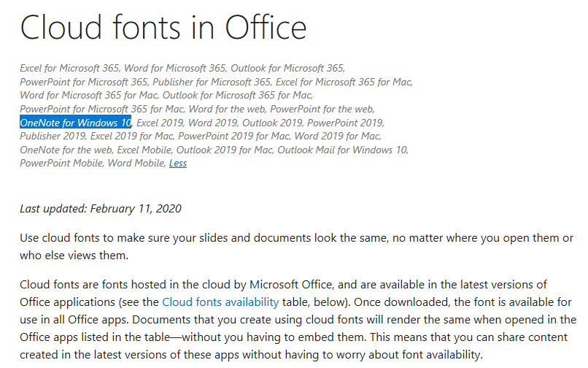
Task: Click the Last updated February 11, 2020 line
Action: pos(101,209)
